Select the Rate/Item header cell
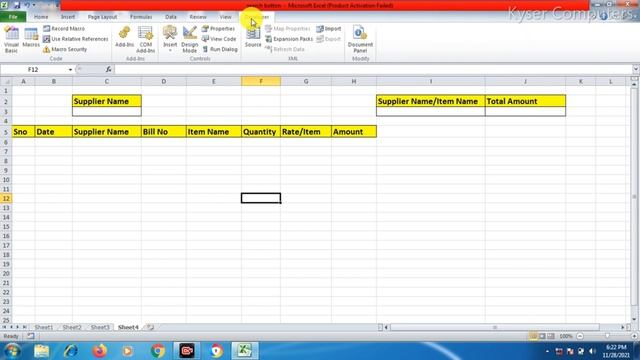Image resolution: width=640 pixels, height=360 pixels. (x=306, y=132)
